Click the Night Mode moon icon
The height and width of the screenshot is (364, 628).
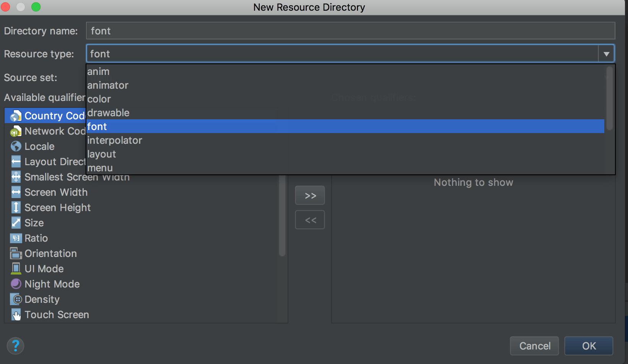[x=16, y=284]
